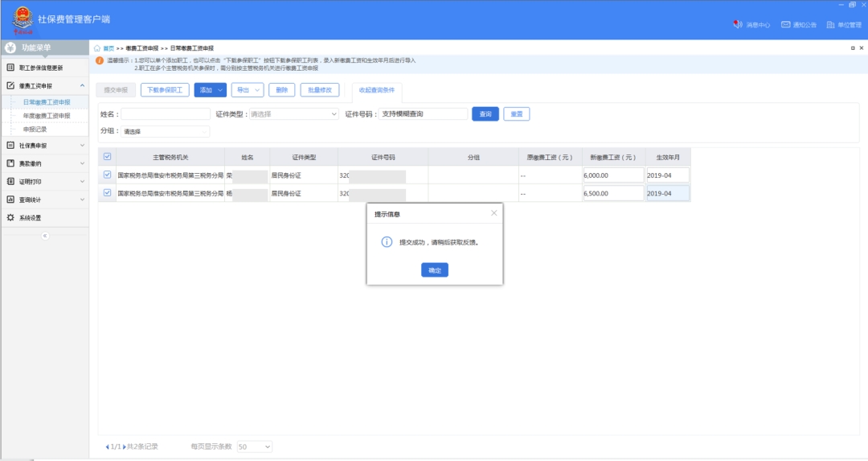Open 单位管理 building icon

click(831, 25)
